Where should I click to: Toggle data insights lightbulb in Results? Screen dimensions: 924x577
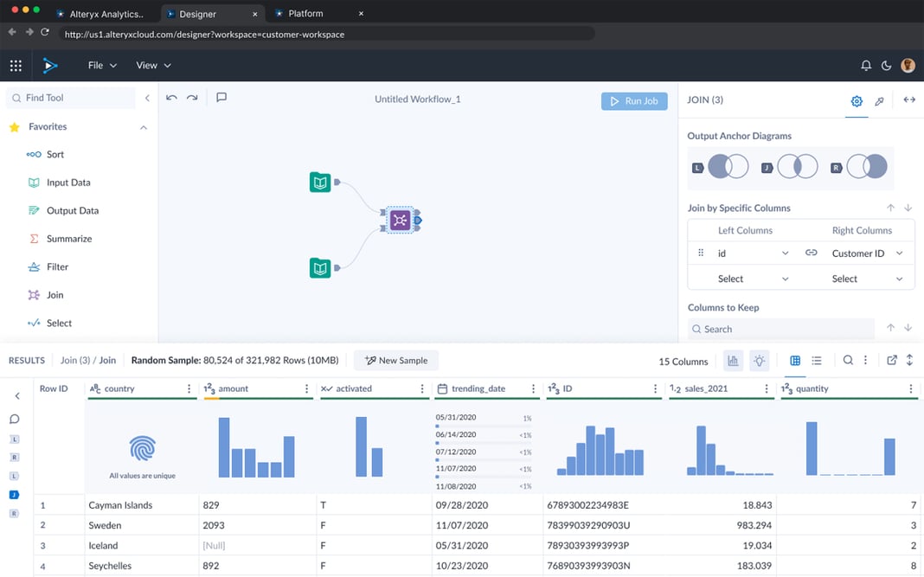click(759, 360)
